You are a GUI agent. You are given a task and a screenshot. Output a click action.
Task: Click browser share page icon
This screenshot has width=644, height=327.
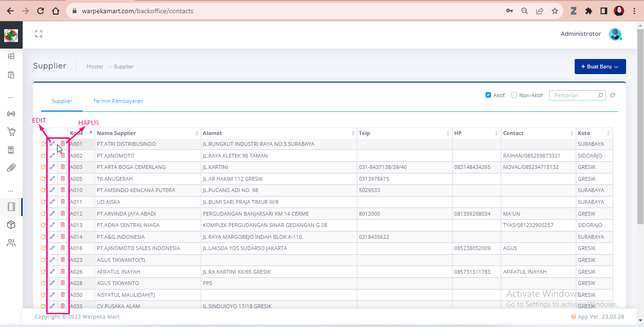point(540,11)
